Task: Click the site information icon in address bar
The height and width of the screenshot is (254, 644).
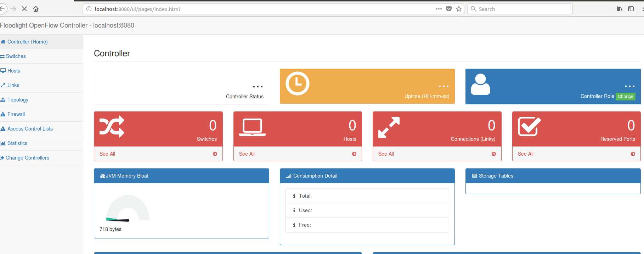Action: point(89,9)
